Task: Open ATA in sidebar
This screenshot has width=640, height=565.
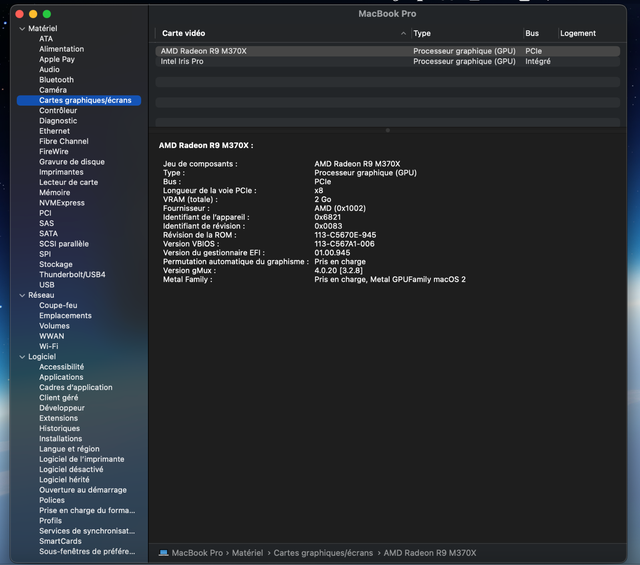Action: [46, 39]
